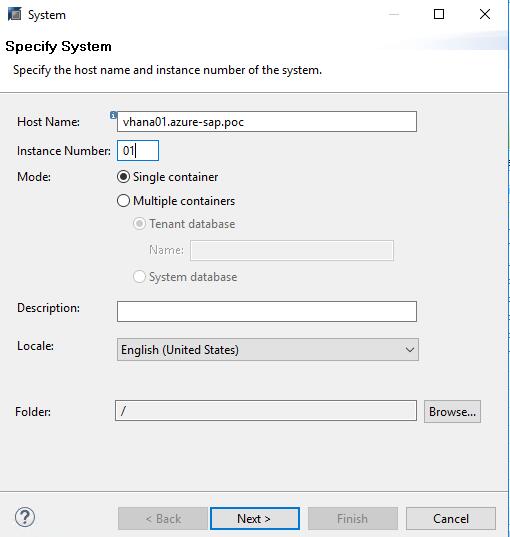Select the Single container mode
The height and width of the screenshot is (537, 510).
[x=123, y=177]
